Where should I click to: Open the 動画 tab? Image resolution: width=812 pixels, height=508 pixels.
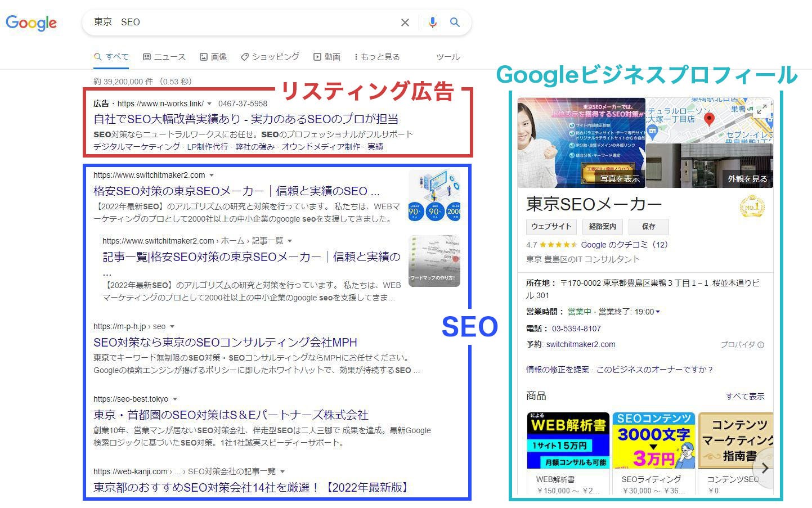[327, 57]
